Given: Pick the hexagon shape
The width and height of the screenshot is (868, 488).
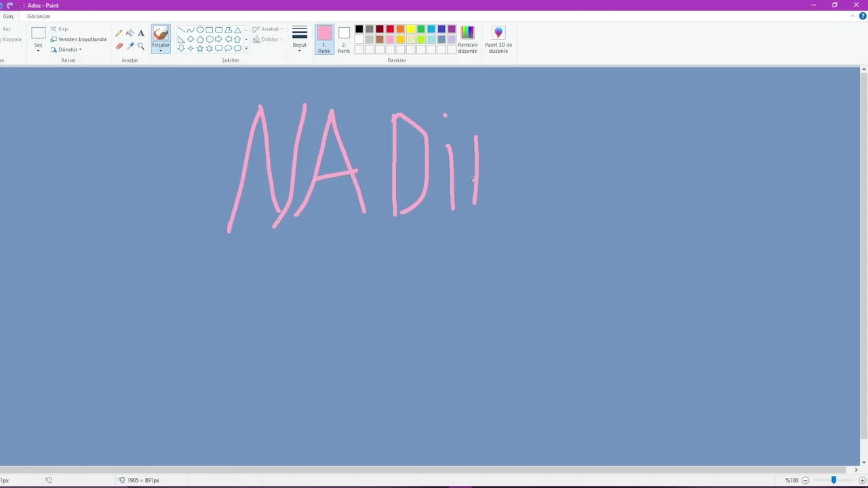Looking at the screenshot, I should coord(210,39).
